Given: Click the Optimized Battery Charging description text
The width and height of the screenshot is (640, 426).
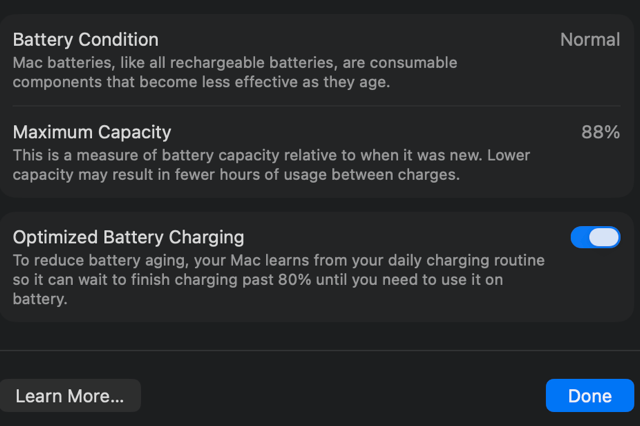Looking at the screenshot, I should click(278, 279).
